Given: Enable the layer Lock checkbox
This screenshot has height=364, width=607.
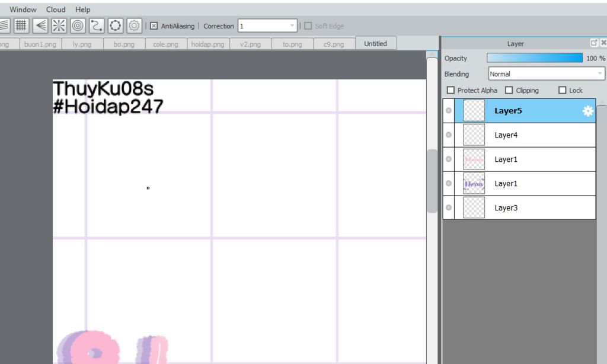Looking at the screenshot, I should (563, 90).
